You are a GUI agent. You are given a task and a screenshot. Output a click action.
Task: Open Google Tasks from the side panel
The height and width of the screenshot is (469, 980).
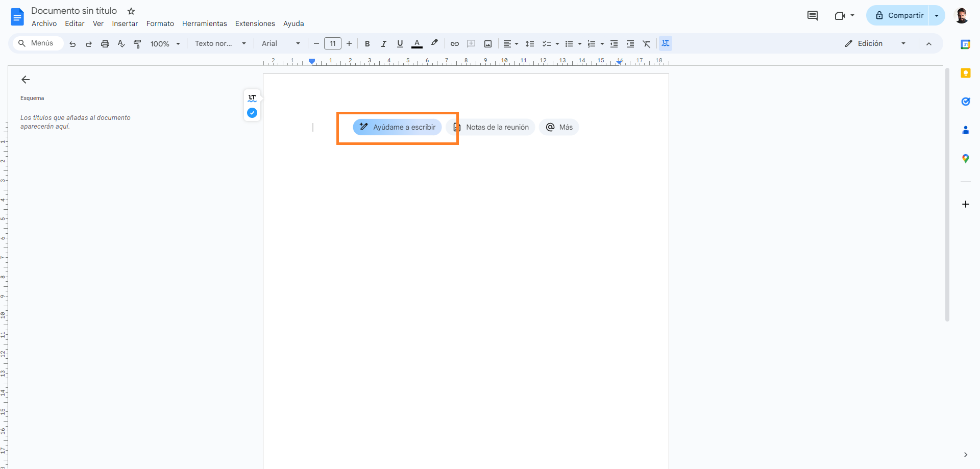tap(966, 102)
